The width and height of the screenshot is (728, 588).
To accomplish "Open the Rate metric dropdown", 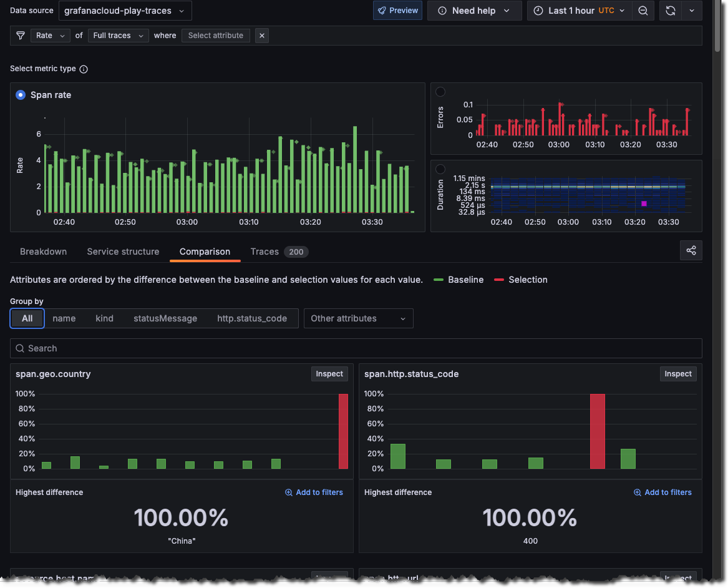I will coord(50,36).
